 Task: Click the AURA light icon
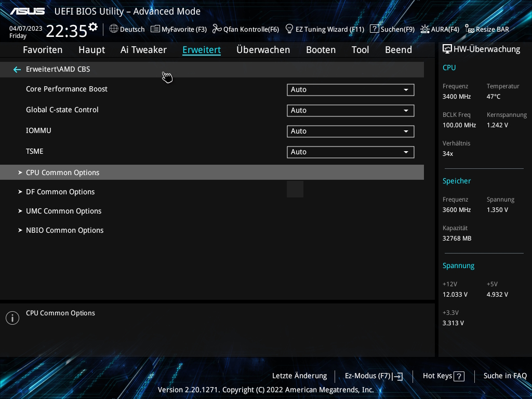[x=425, y=29]
